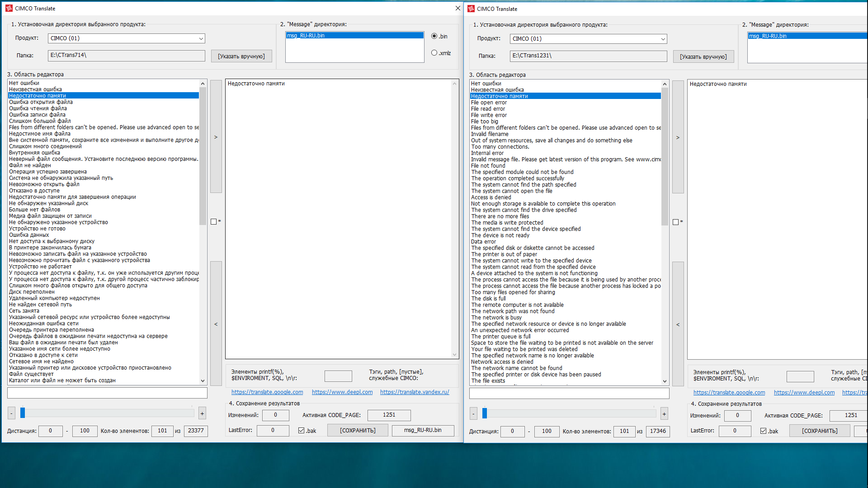Toggle the .bak checkbox in the left window

pyautogui.click(x=301, y=431)
